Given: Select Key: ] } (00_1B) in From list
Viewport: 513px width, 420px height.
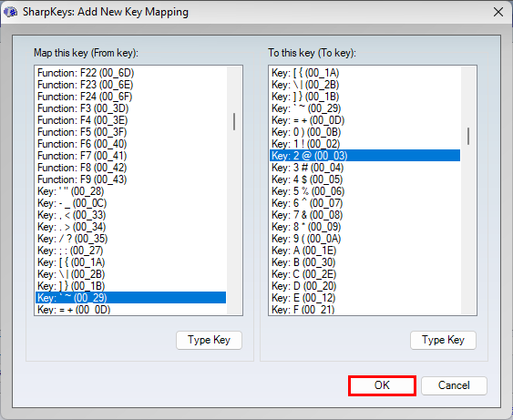Looking at the screenshot, I should [131, 286].
